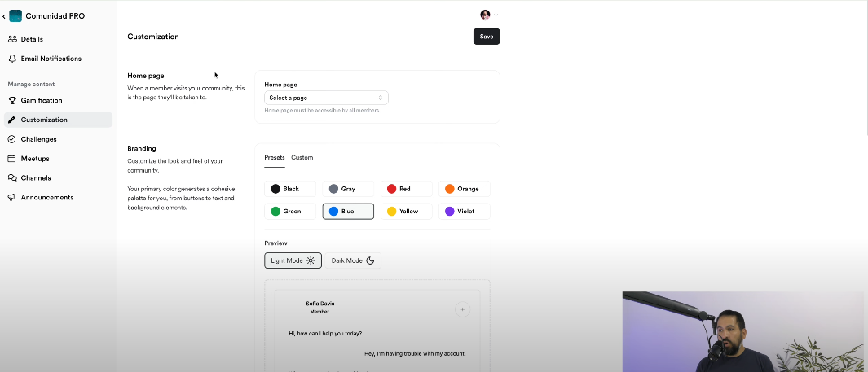This screenshot has height=372, width=868.
Task: Click the message 'Hey, I'm having trouble with my account.'
Action: 415,353
